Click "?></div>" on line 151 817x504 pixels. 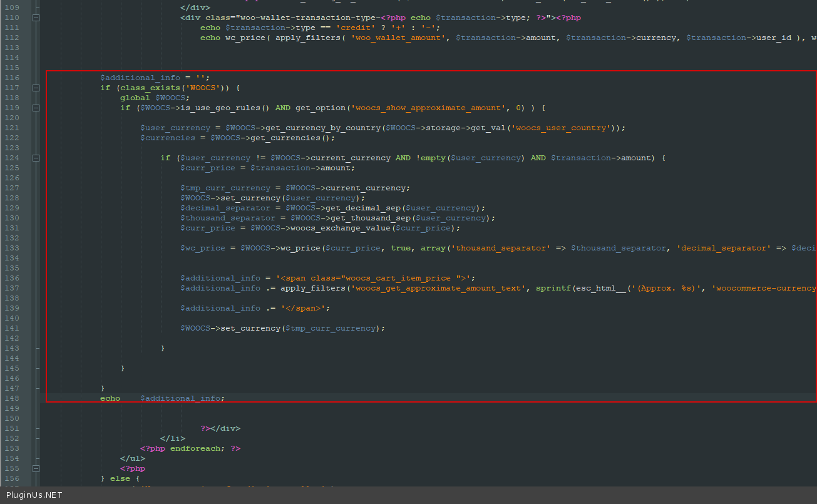click(220, 428)
